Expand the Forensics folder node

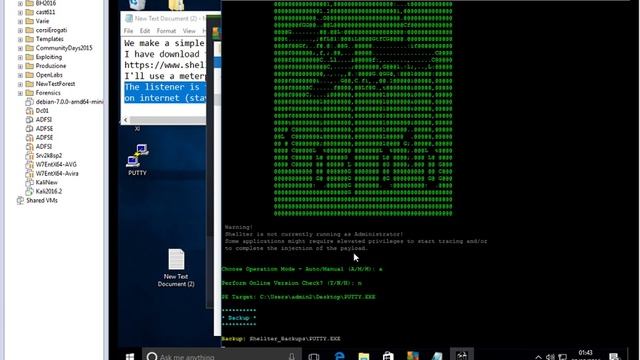20,93
